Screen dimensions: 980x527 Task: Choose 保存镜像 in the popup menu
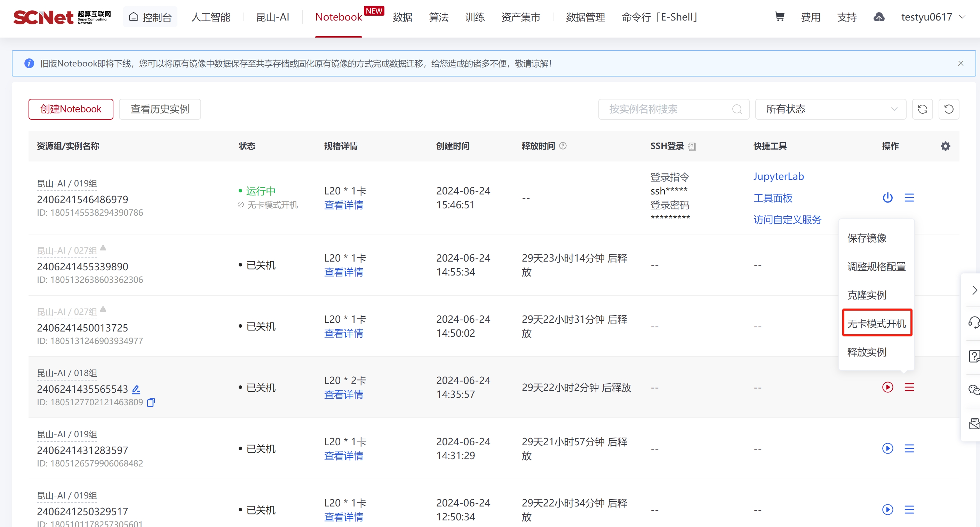[867, 238]
